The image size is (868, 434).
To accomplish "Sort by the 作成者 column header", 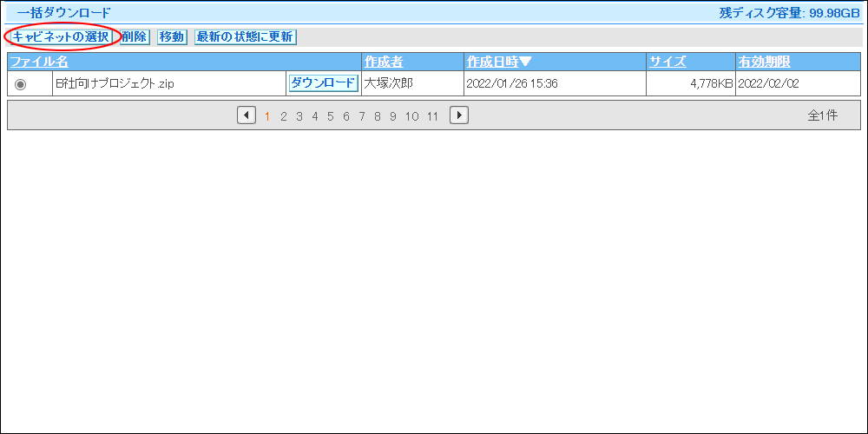I will (x=384, y=62).
